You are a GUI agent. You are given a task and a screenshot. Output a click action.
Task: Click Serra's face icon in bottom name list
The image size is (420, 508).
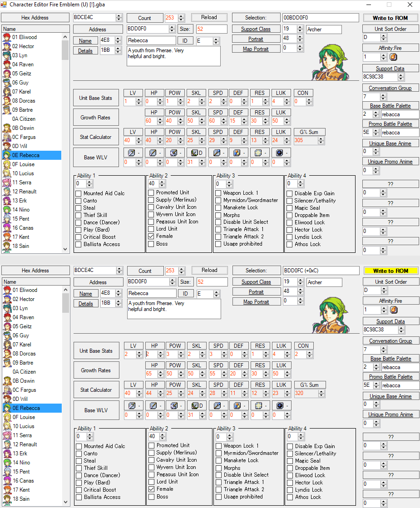click(7, 435)
